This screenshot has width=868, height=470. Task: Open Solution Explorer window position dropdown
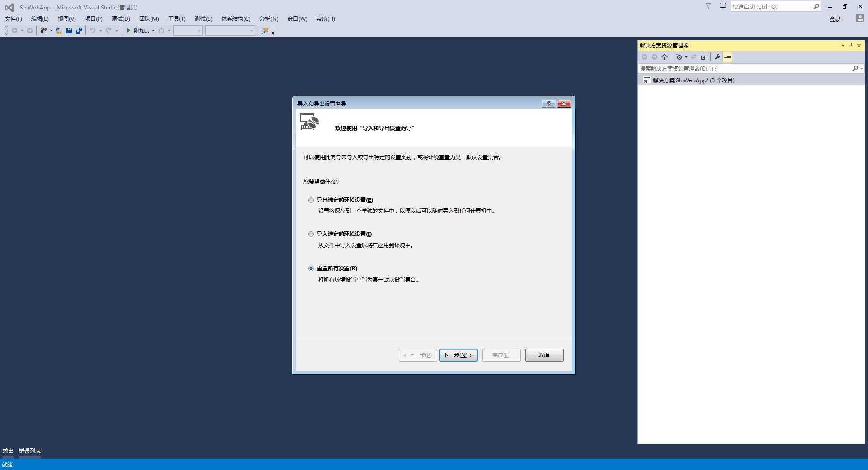tap(843, 45)
